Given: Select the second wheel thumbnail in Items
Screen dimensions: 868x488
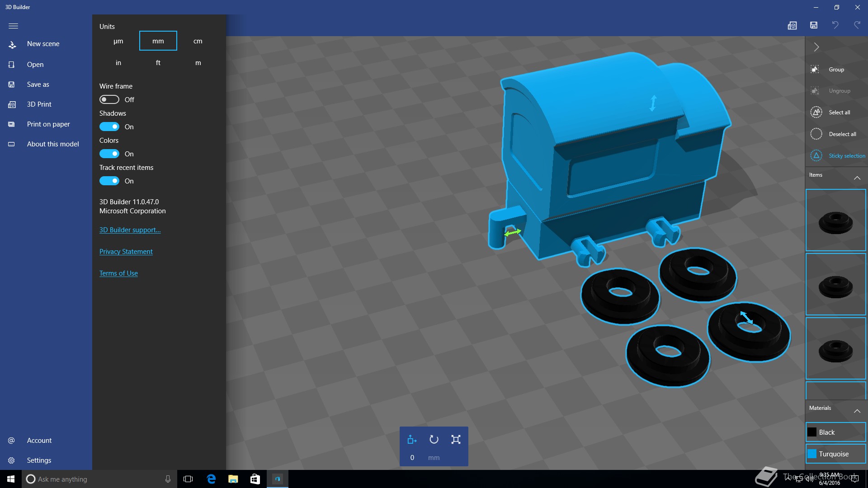Looking at the screenshot, I should click(835, 284).
